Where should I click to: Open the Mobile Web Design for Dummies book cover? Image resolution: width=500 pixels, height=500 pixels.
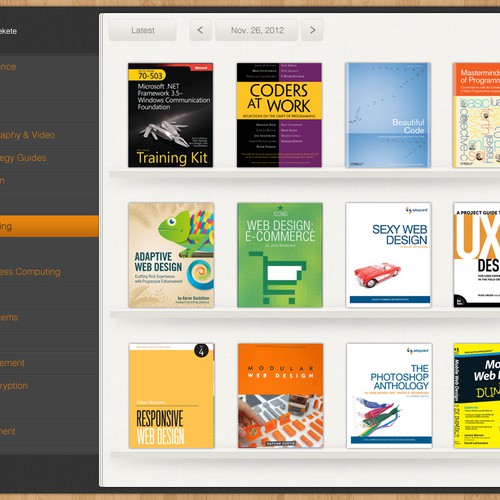477,396
